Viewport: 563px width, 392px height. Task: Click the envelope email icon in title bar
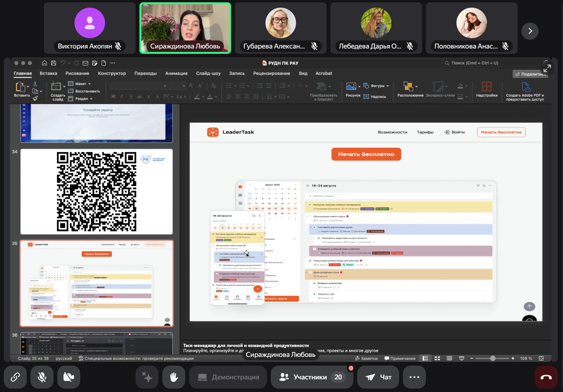tap(86, 63)
